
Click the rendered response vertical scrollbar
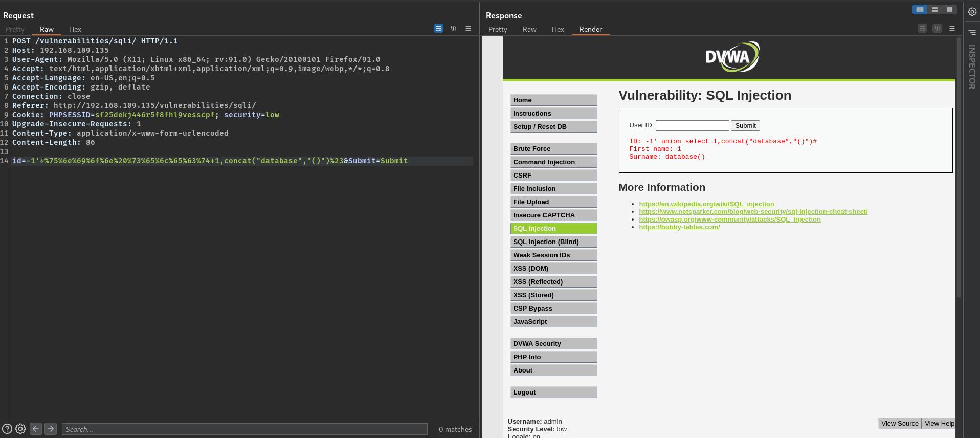pos(959,169)
